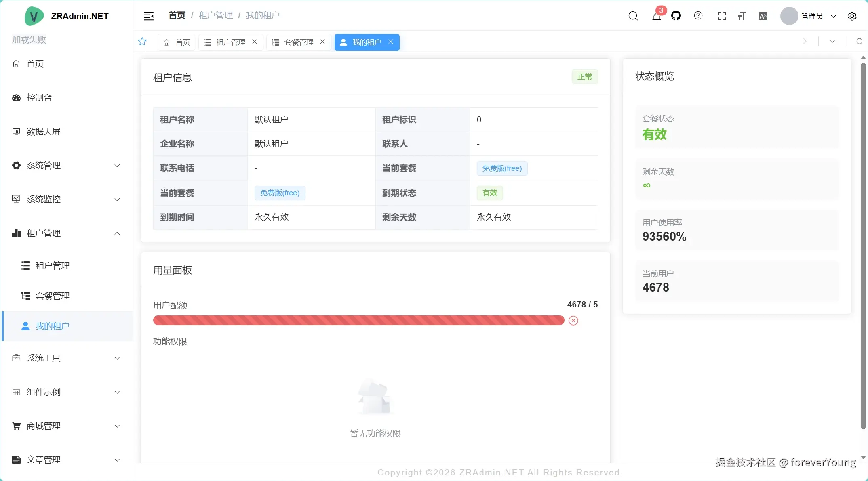The width and height of the screenshot is (868, 481).
Task: Open the search magnifier icon
Action: 633,16
